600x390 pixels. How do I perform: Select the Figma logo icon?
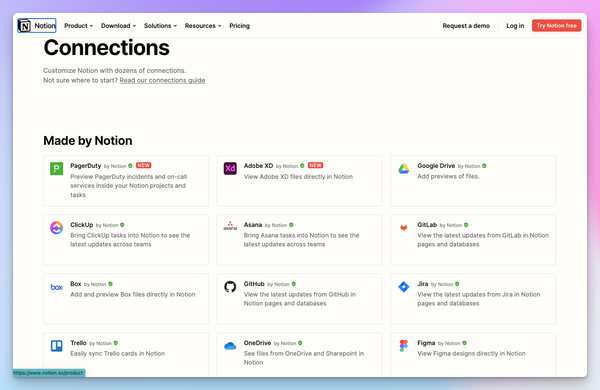(404, 346)
